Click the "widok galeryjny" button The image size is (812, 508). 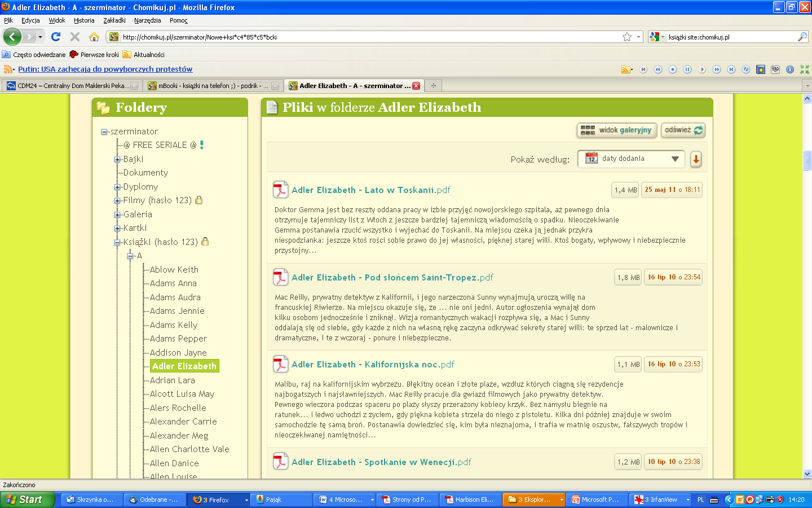pyautogui.click(x=617, y=130)
